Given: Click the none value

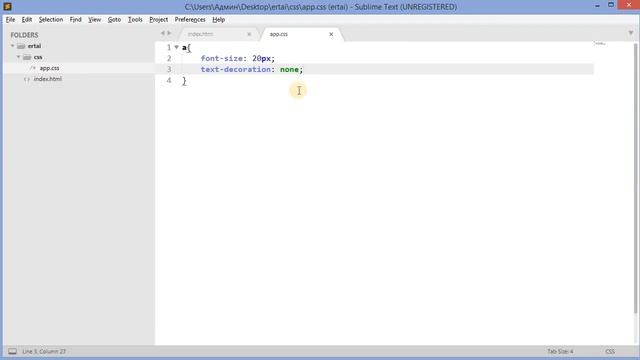Looking at the screenshot, I should pos(289,69).
